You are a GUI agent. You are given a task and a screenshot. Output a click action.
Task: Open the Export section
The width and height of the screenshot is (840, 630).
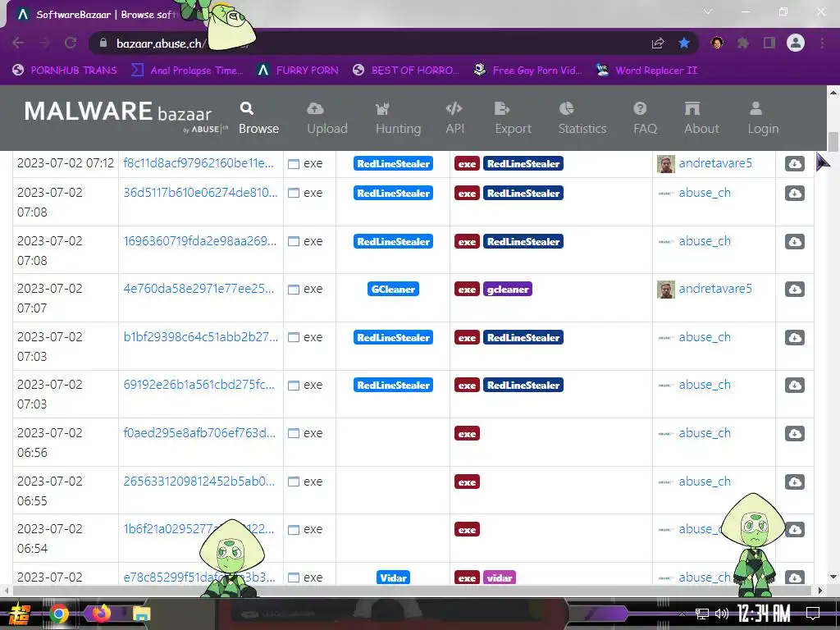pos(513,118)
